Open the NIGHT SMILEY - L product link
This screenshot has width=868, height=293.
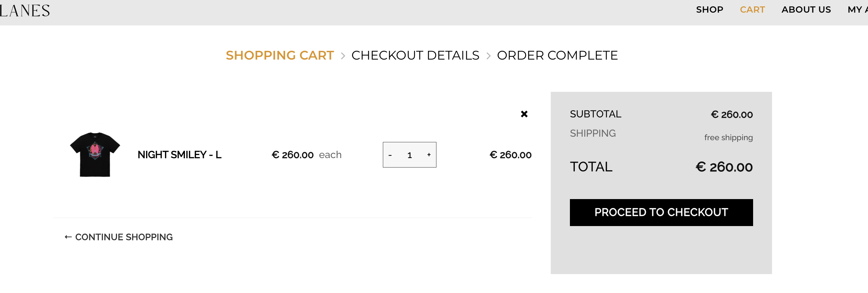pos(179,155)
